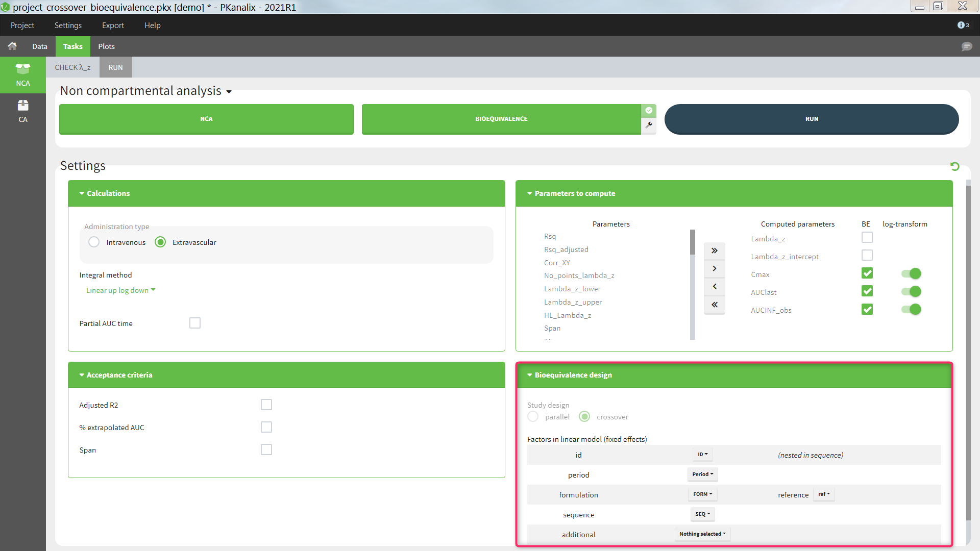Click the green NCA task button
Screen dimensions: 980x551
point(206,119)
